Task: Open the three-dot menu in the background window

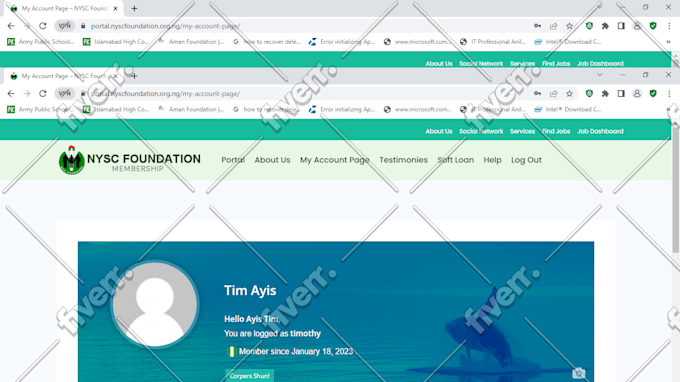Action: 669,26
